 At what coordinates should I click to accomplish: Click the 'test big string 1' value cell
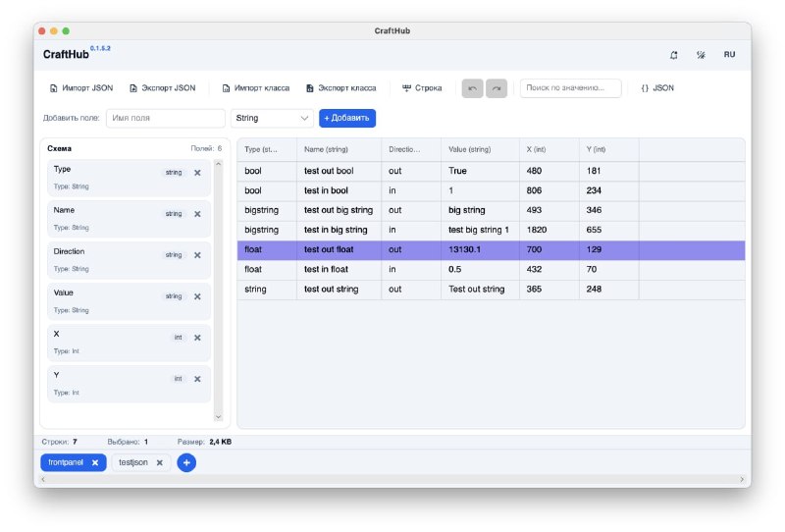[480, 230]
